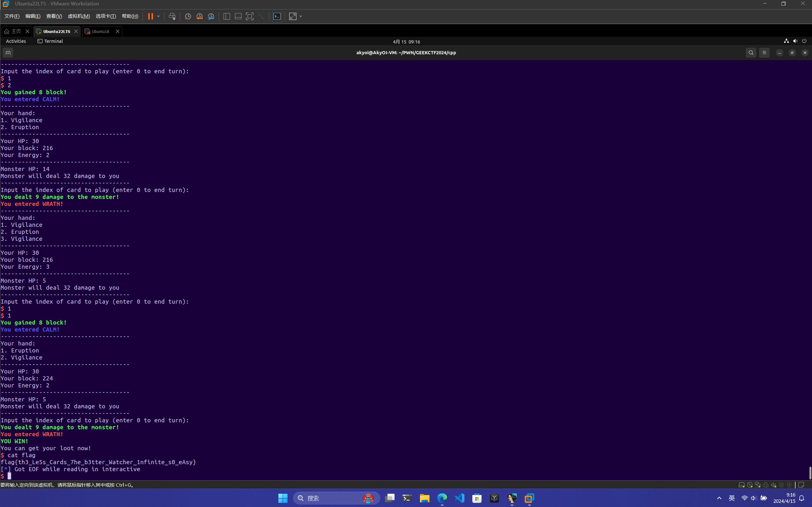This screenshot has width=812, height=507.
Task: Close the Ubuntu22LTS tab
Action: click(x=76, y=31)
